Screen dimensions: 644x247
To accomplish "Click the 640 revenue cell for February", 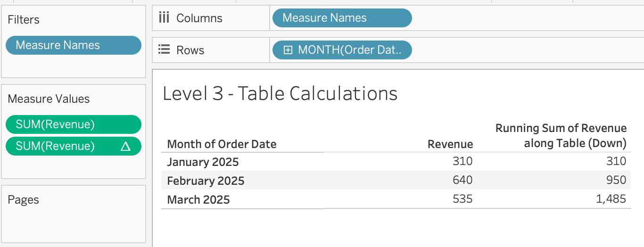I will pyautogui.click(x=462, y=181).
